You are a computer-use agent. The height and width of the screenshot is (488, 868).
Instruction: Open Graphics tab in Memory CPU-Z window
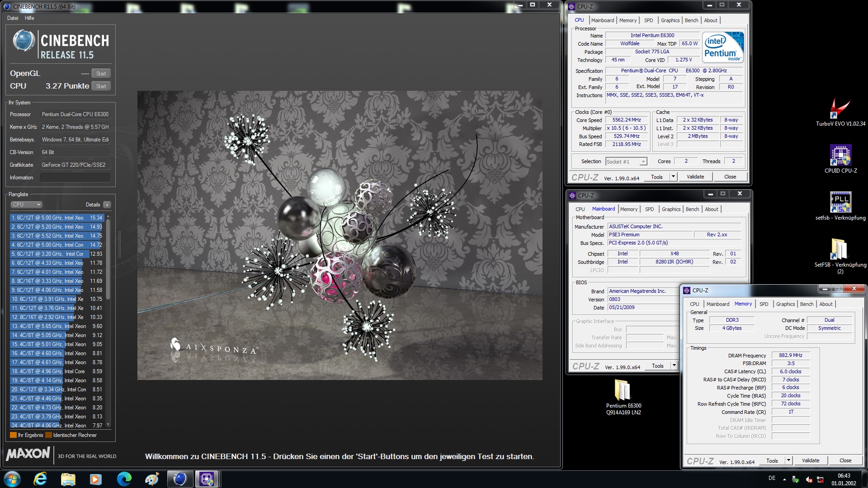785,304
